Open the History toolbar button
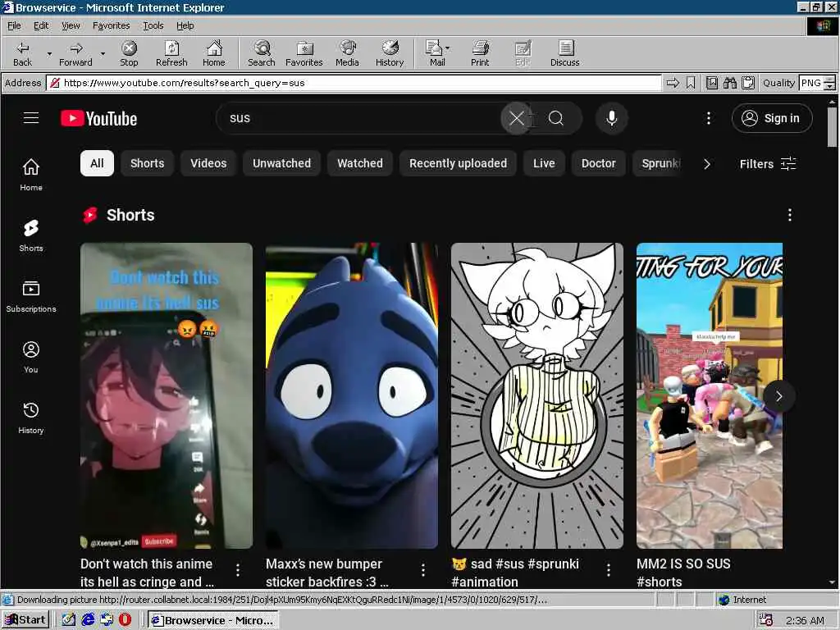 390,53
